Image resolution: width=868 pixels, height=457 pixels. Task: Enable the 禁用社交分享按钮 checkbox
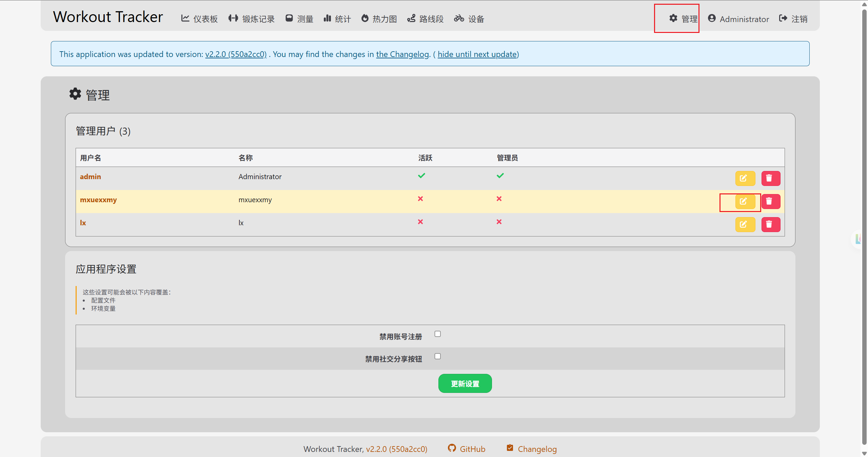[x=438, y=356]
